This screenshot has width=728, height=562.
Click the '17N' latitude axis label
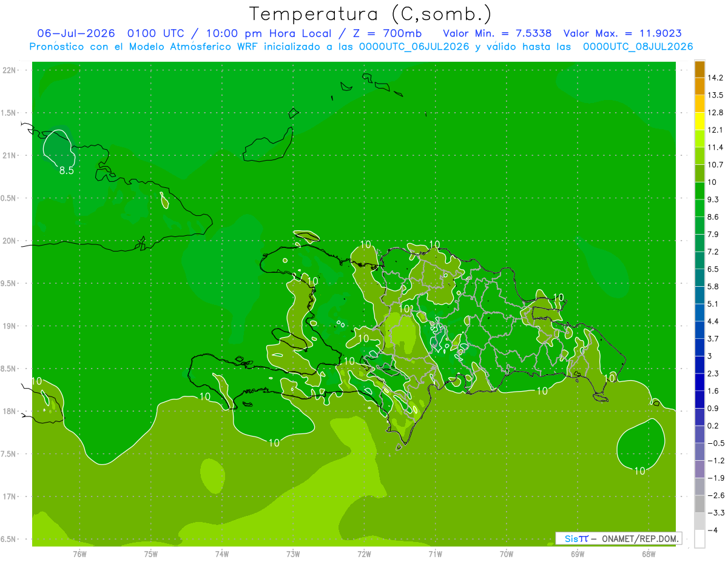coord(9,497)
